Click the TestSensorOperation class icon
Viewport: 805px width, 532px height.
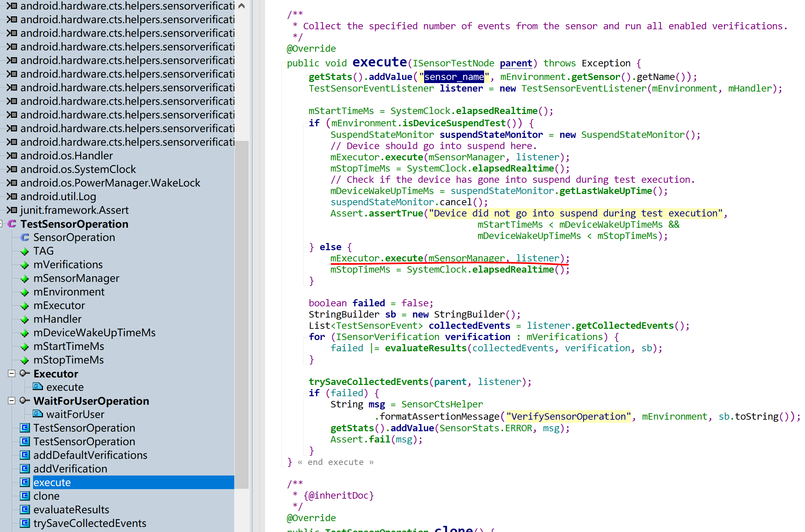click(12, 224)
